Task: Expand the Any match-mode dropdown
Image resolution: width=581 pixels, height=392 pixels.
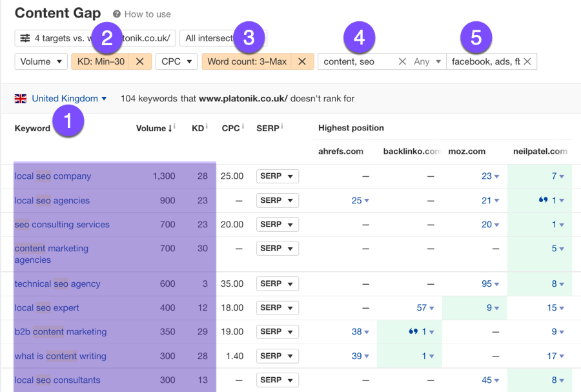Action: tap(427, 61)
